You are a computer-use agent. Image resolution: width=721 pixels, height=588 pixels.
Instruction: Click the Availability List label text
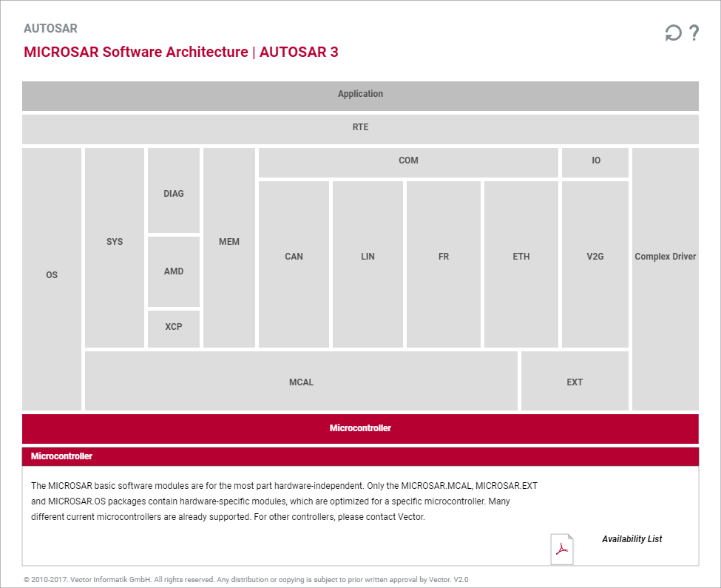(x=632, y=539)
